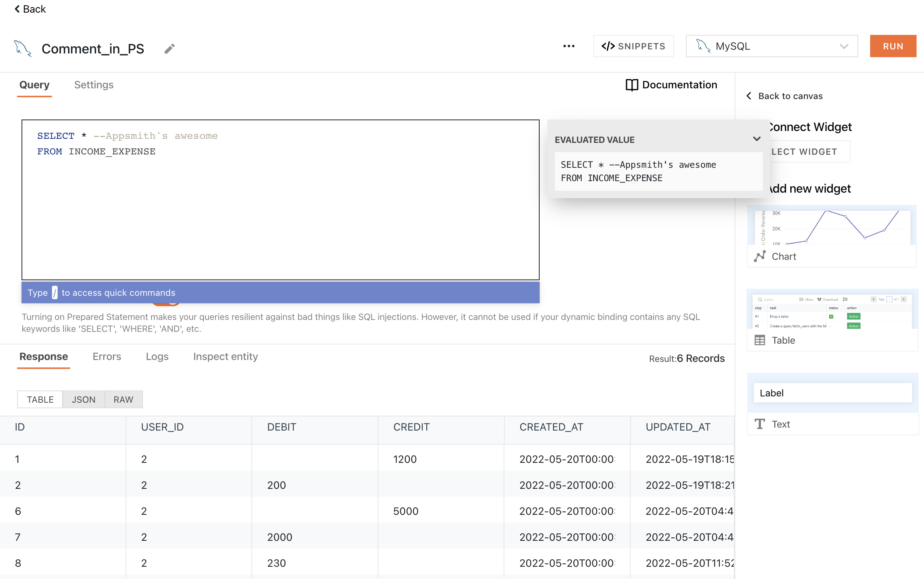Click the MySQL dolphin icon beside query name
The image size is (924, 579).
23,49
